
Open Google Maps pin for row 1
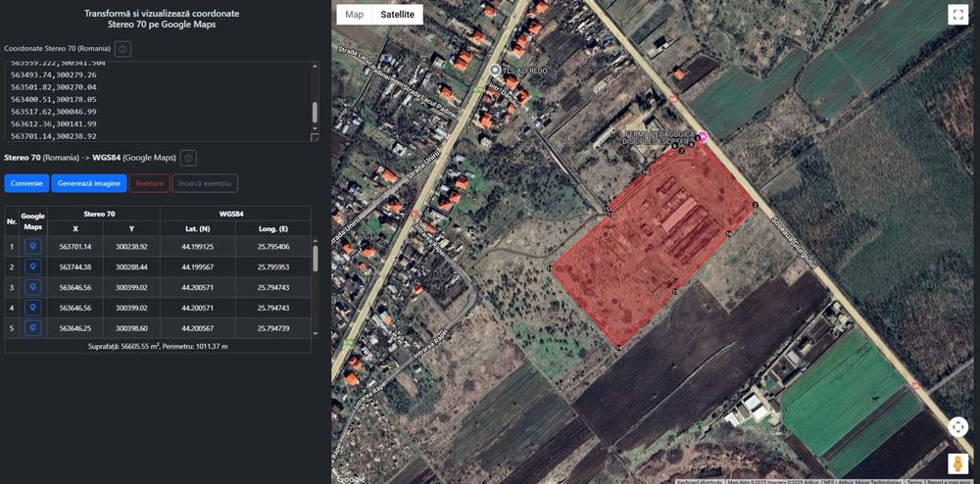coord(32,247)
